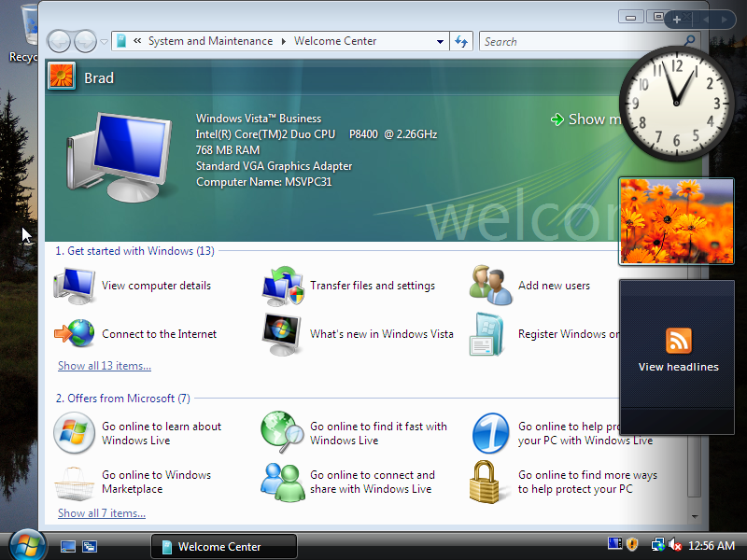Select System and Maintenance breadcrumb
747x560 pixels.
point(211,41)
